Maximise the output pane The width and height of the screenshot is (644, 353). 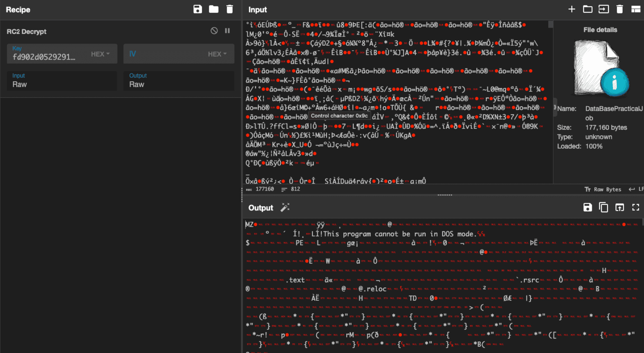point(636,208)
